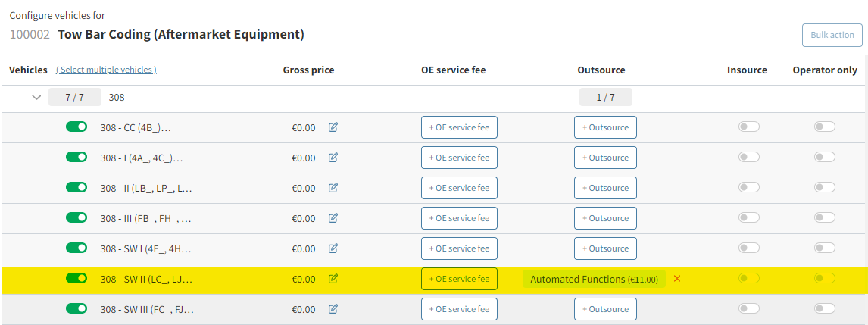Edit gross price for 308 - CC
868x325 pixels.
point(333,127)
